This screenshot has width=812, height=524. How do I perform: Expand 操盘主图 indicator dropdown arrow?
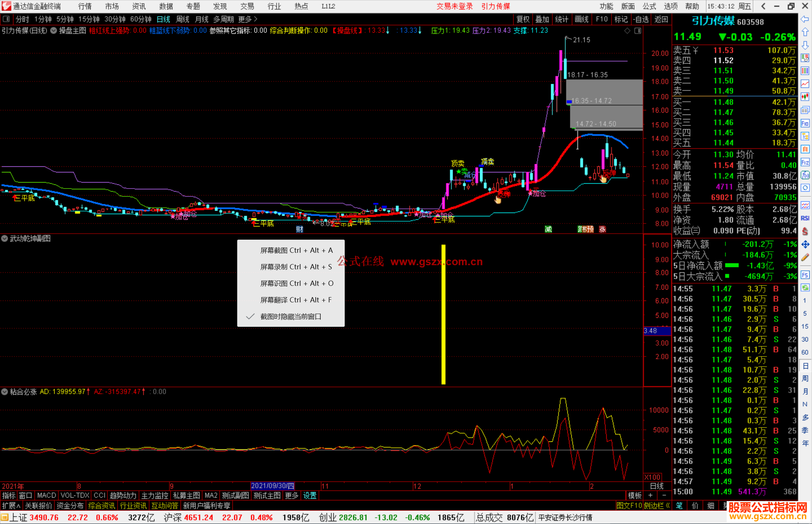54,31
